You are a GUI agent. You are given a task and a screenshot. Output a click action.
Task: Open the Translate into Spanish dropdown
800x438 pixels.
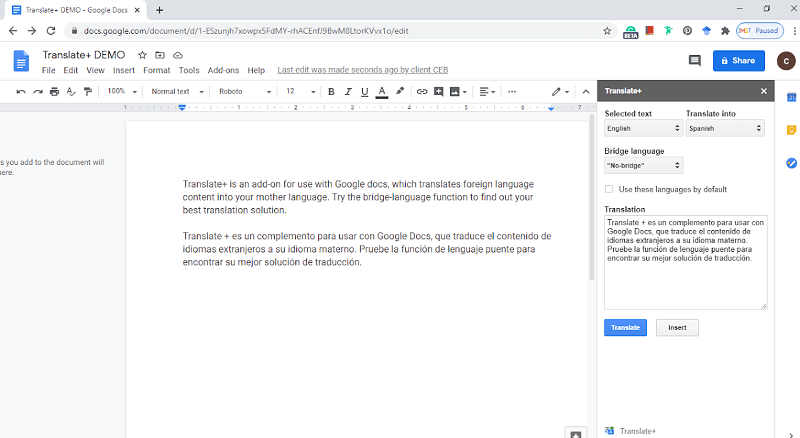pos(725,128)
